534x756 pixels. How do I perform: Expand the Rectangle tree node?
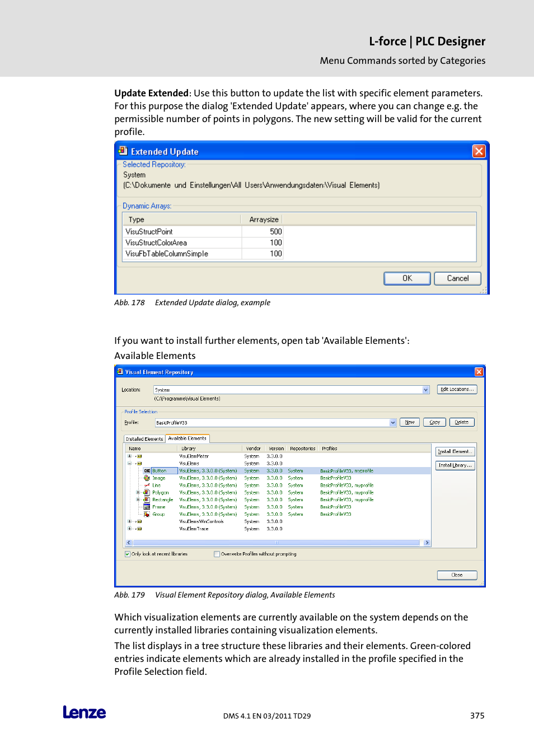(x=138, y=500)
